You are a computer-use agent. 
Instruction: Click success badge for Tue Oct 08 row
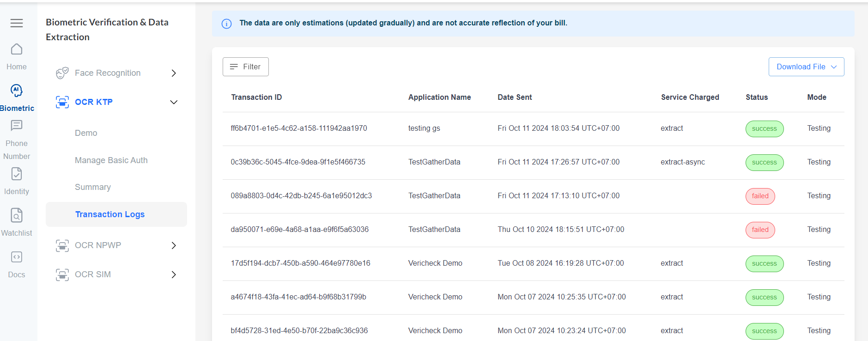765,263
